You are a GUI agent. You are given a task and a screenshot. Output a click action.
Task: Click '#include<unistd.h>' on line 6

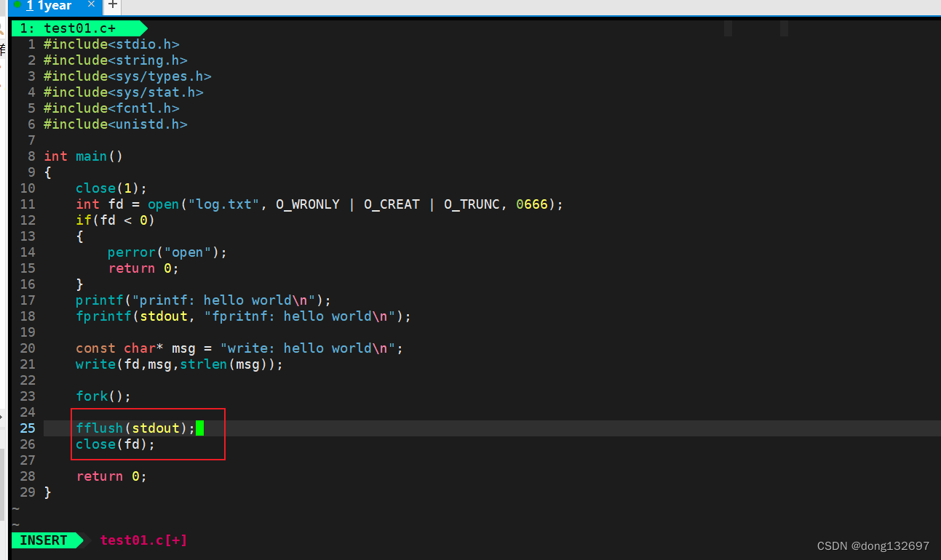116,124
